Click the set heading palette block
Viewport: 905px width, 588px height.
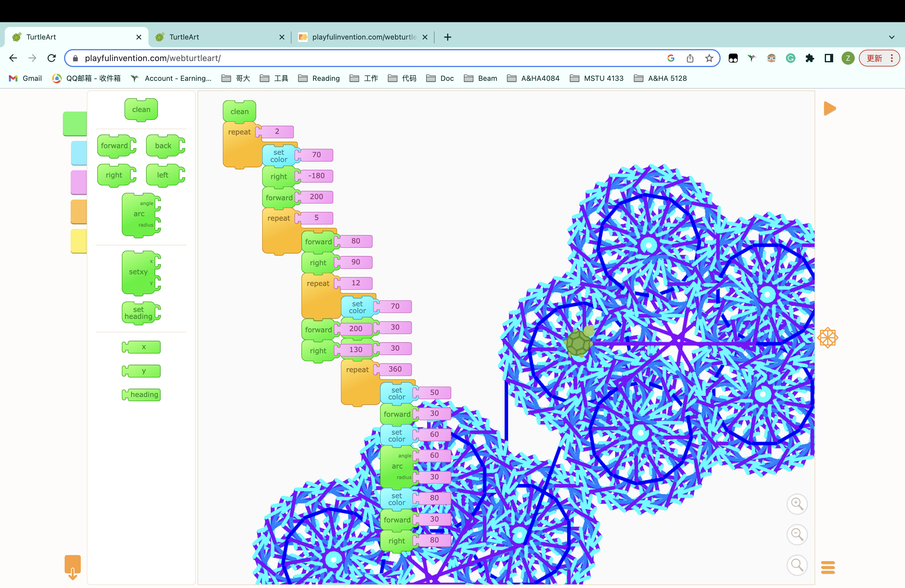point(139,313)
